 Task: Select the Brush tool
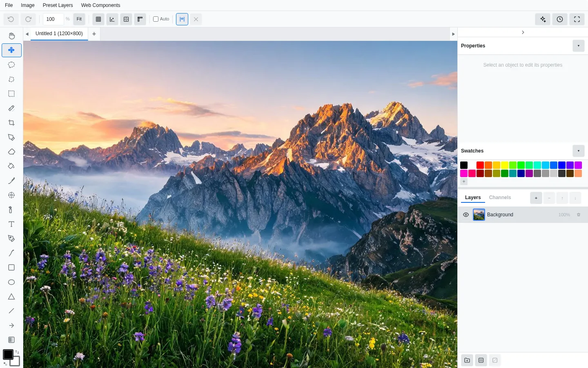[11, 181]
